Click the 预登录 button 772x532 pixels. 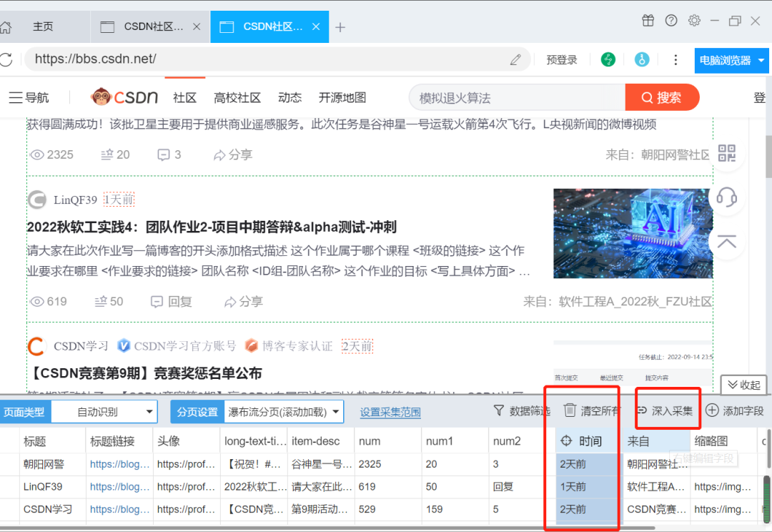point(562,59)
